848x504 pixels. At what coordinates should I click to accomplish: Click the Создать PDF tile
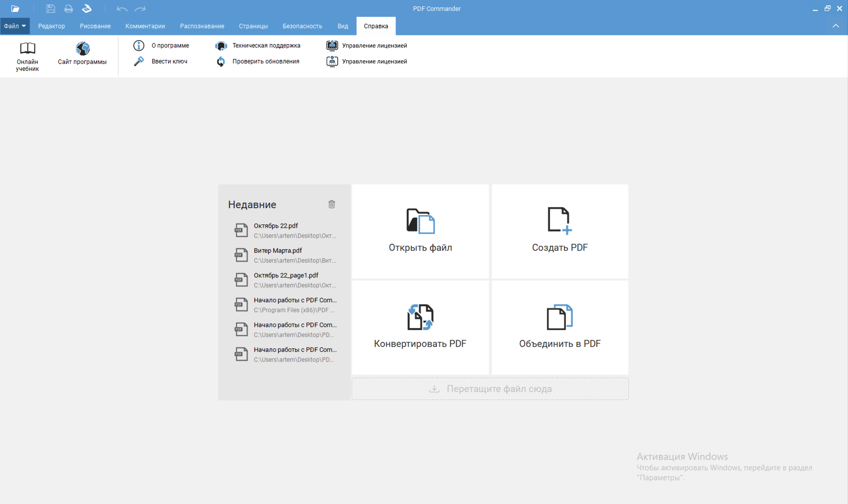tap(560, 231)
